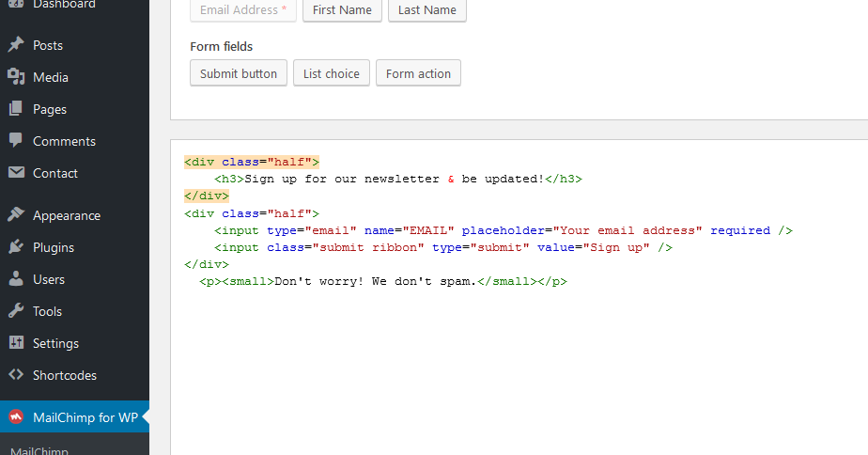The image size is (868, 455).
Task: Go to the Dashboard menu
Action: tap(63, 5)
